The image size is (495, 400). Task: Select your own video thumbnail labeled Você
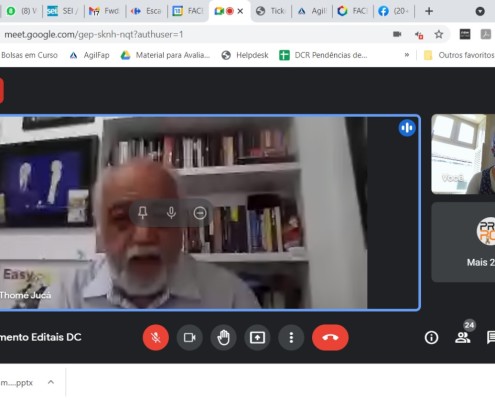point(463,154)
